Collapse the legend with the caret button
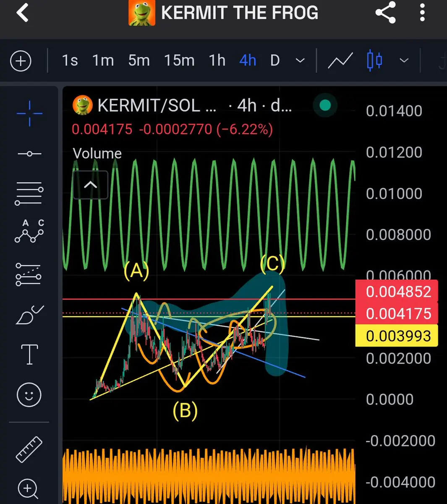Screen dimensions: 447x504 click(90, 185)
